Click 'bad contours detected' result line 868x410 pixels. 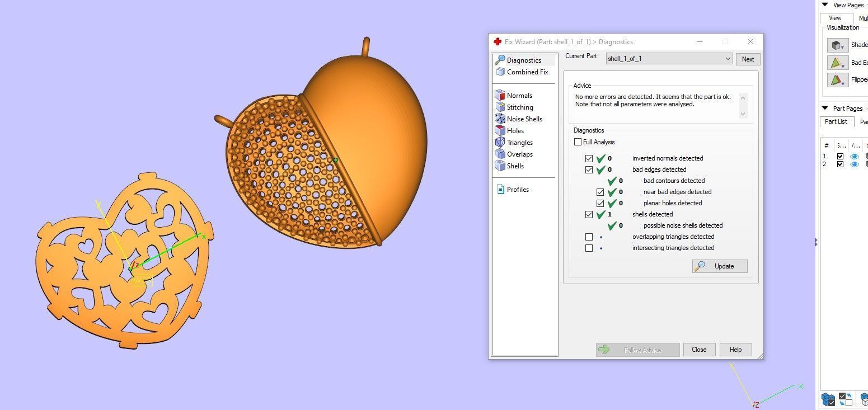tap(674, 181)
